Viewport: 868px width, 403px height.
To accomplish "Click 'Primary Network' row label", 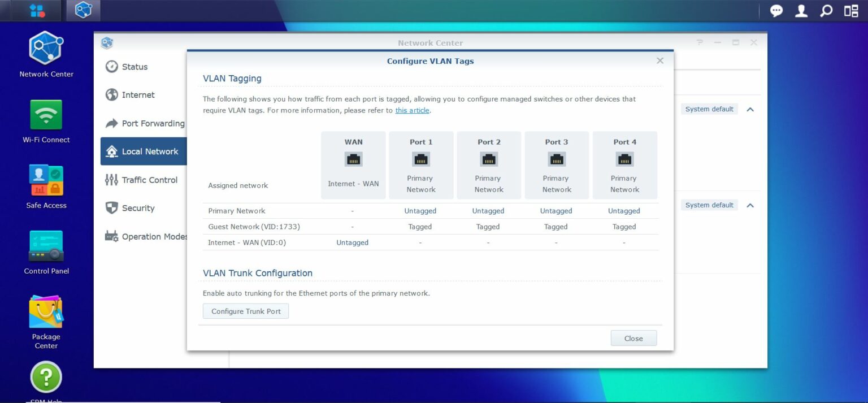I will [x=237, y=211].
